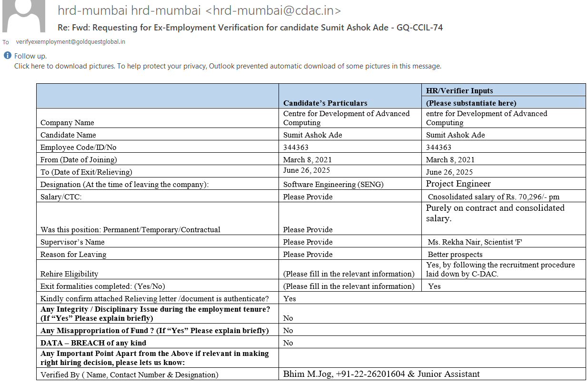
Task: Click DATA – BREACH of any kind label
Action: click(93, 343)
